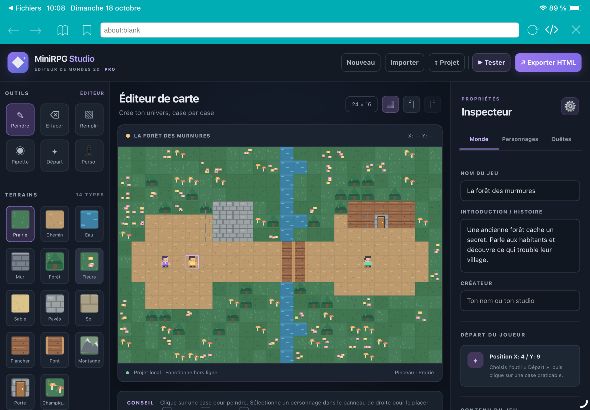
Task: Click the Départ du joueur position card
Action: pos(520,366)
